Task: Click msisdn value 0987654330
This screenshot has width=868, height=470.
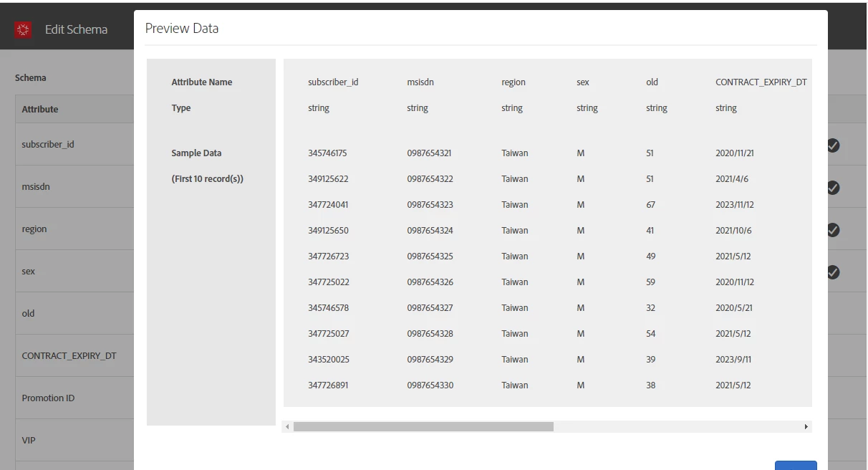Action: (x=430, y=385)
